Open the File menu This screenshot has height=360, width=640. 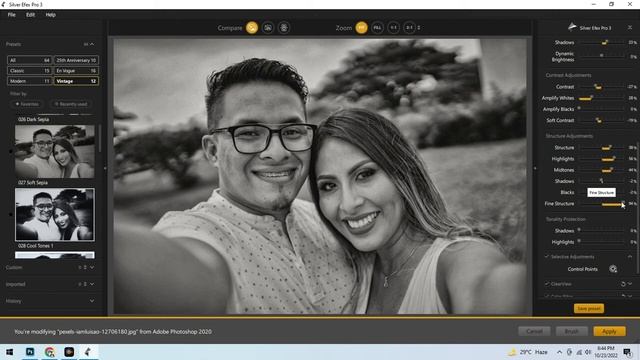(11, 15)
